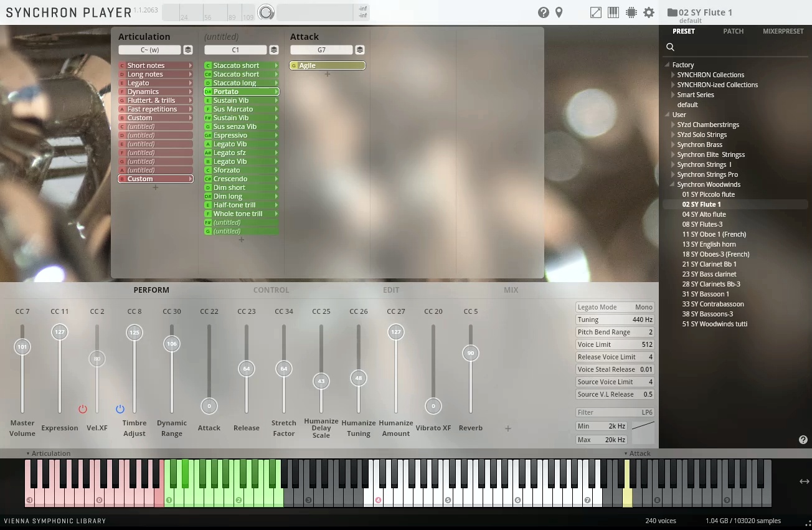This screenshot has height=530, width=812.
Task: Toggle the keyboard display icon
Action: (613, 12)
